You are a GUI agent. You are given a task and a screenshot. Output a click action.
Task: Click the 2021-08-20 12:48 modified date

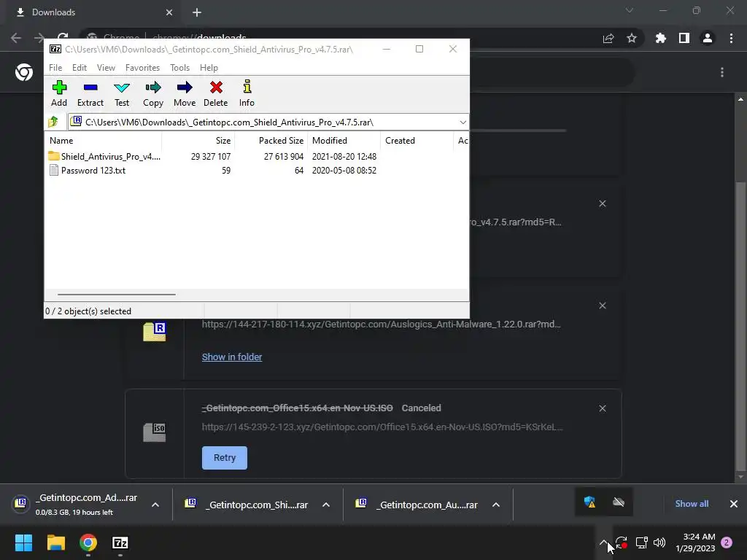click(344, 156)
